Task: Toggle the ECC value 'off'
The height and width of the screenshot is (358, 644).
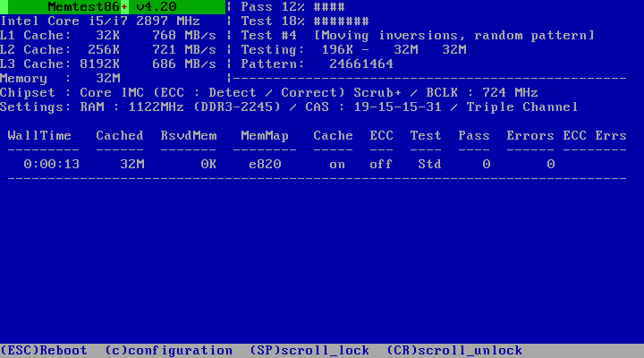Action: 382,165
